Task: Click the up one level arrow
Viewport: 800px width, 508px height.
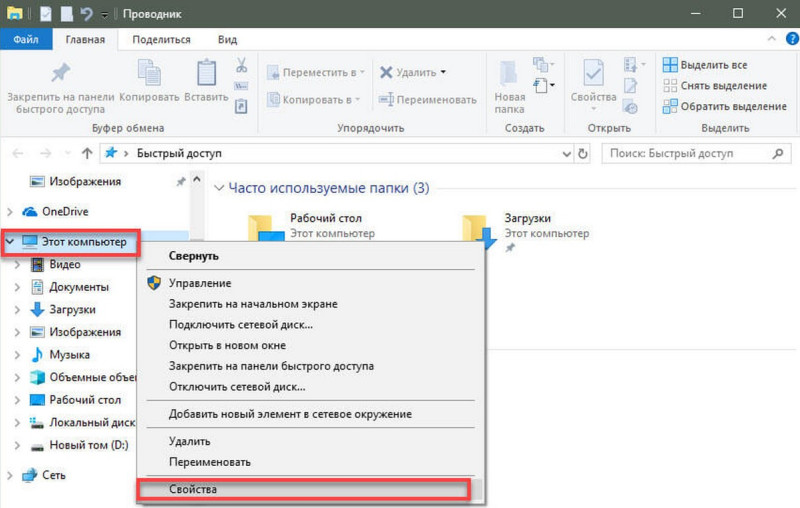Action: pos(87,153)
